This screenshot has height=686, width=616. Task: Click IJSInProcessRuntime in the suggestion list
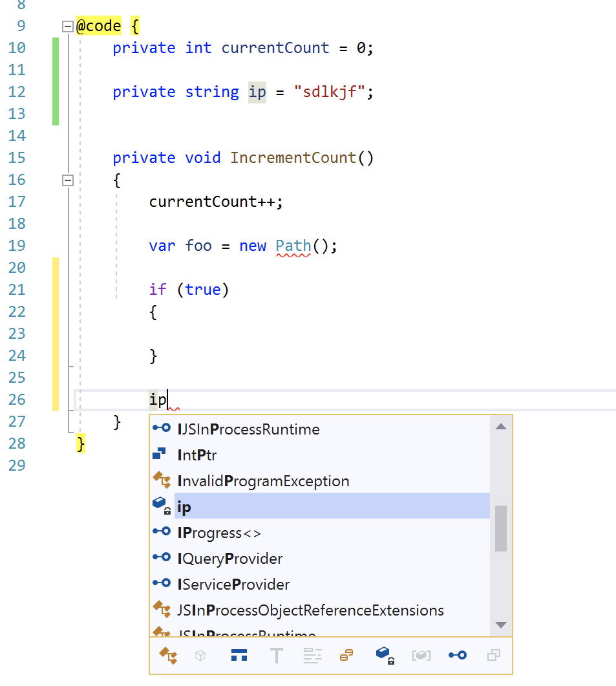tap(248, 428)
